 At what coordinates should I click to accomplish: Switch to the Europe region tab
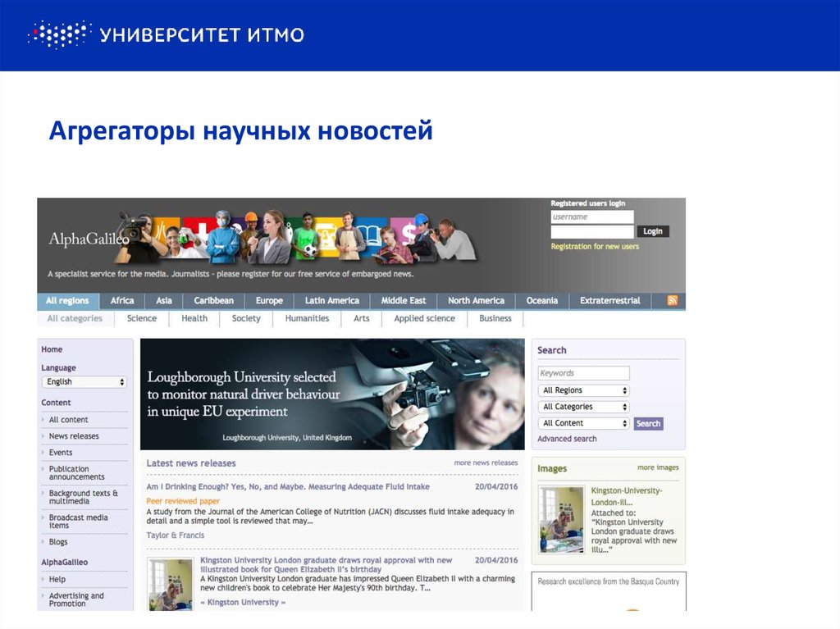pos(269,300)
